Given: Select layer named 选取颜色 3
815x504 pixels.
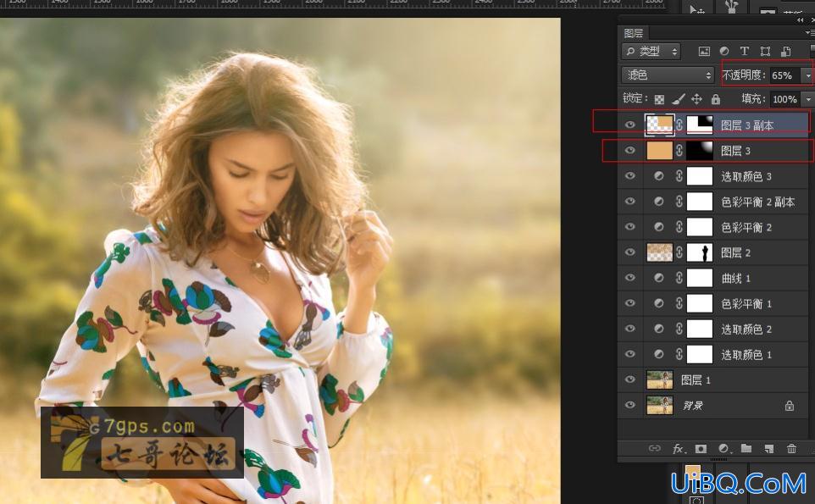Looking at the screenshot, I should (x=746, y=176).
